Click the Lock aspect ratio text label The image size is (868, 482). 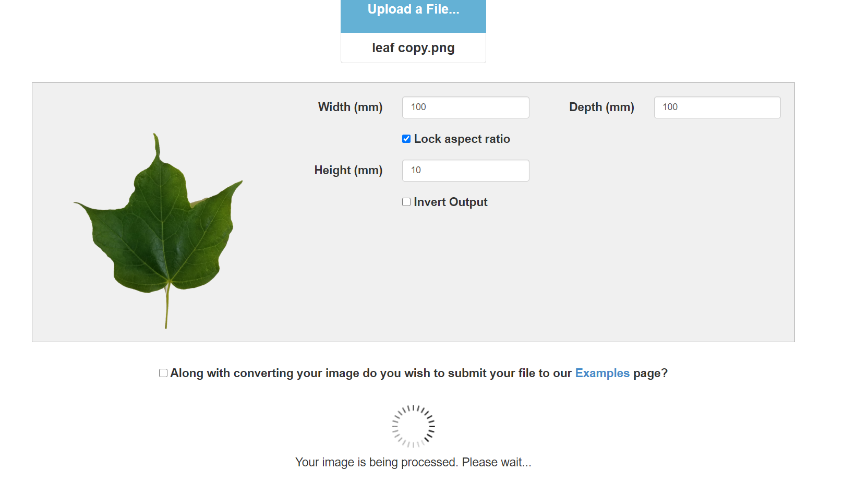pos(462,139)
